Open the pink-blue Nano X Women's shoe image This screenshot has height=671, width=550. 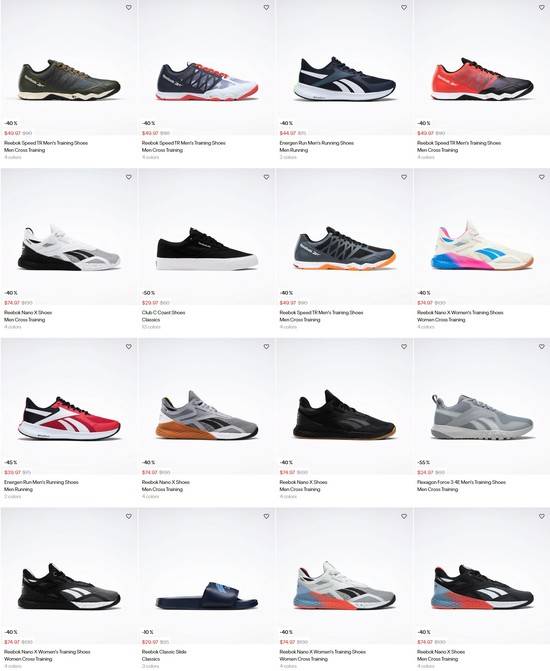coord(482,245)
